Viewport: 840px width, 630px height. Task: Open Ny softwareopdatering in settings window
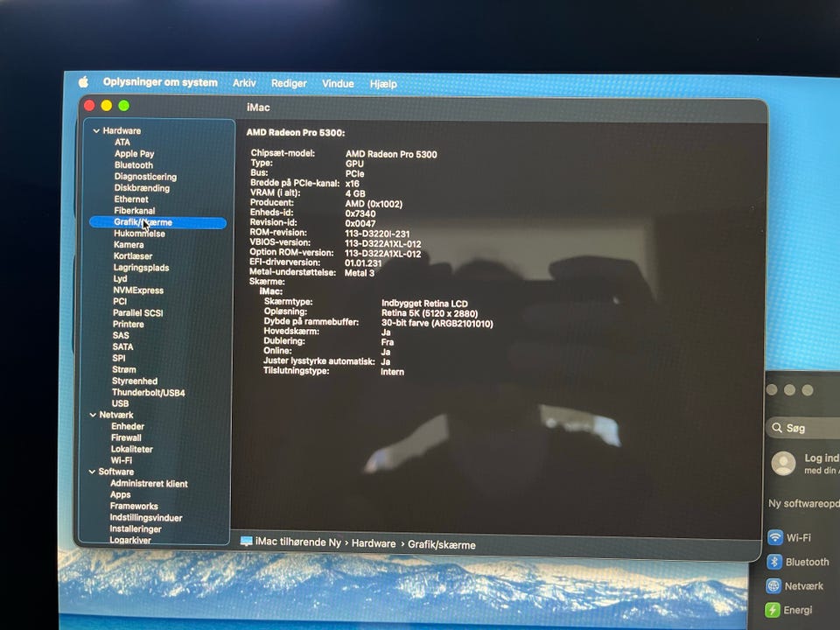click(x=803, y=504)
